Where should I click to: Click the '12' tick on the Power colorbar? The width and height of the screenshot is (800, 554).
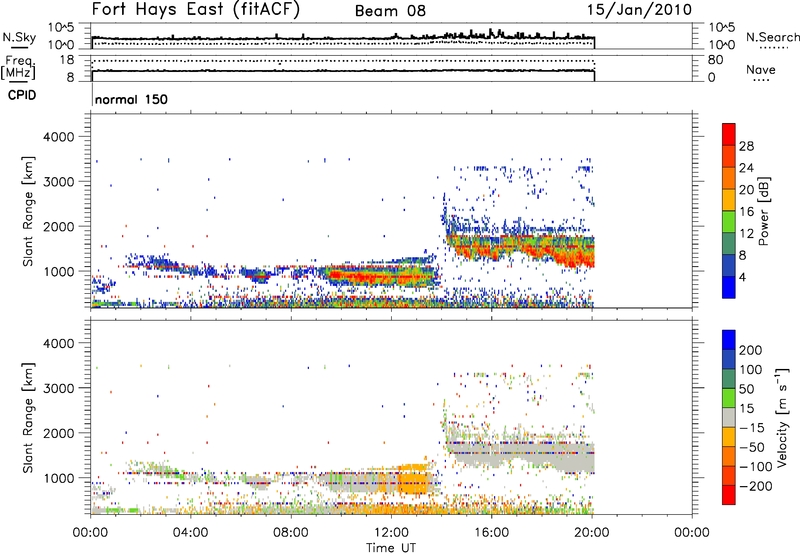click(x=746, y=234)
